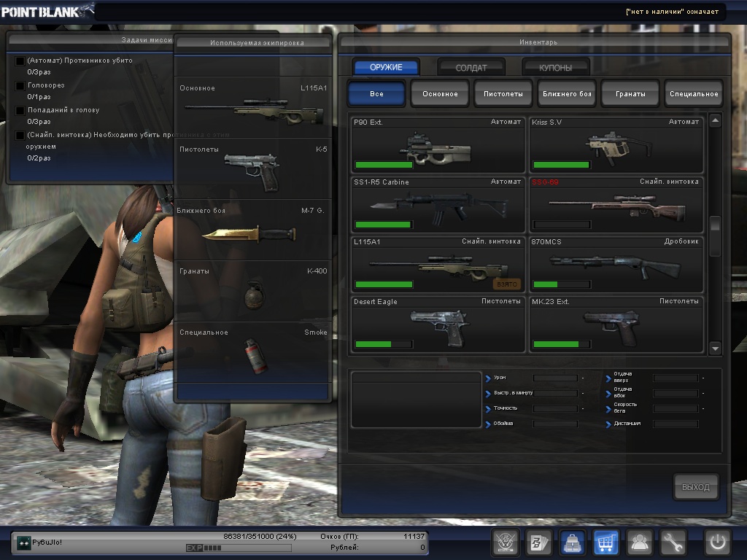
Task: Switch to the КУПОНЫ tab
Action: point(555,68)
